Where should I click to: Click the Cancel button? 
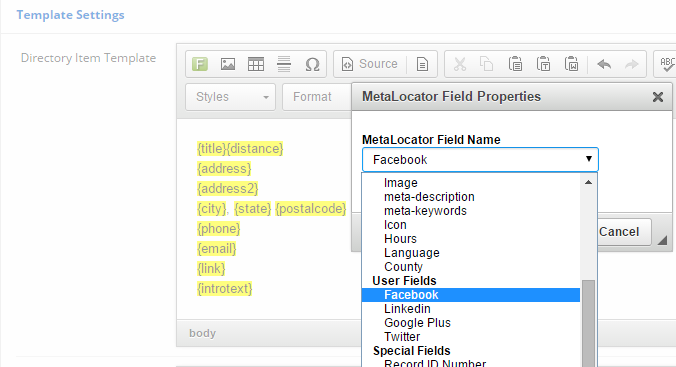624,232
